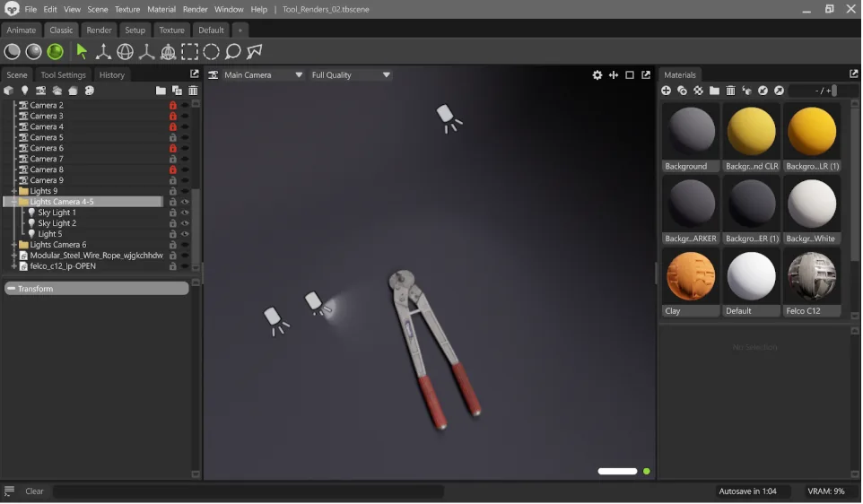Switch to the first dark sphere shading mode
Viewport: 863px width, 504px height.
[x=12, y=52]
